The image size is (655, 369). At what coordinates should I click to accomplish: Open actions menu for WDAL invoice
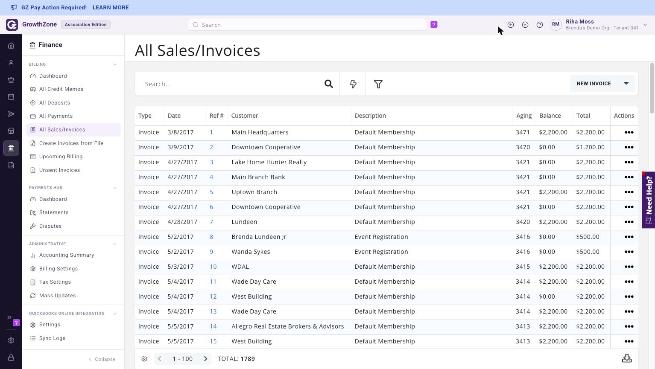(x=629, y=267)
